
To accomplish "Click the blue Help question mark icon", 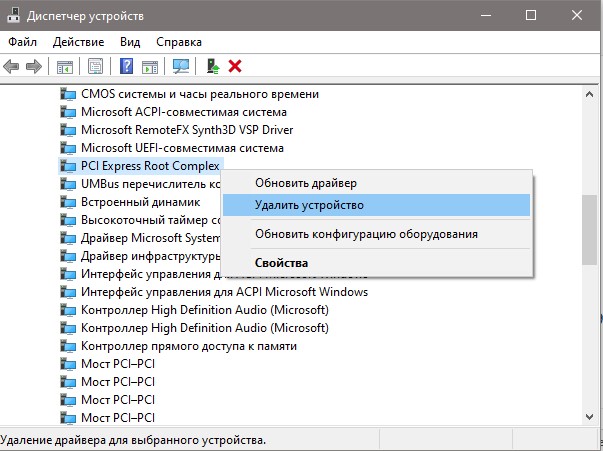I will coord(127,66).
